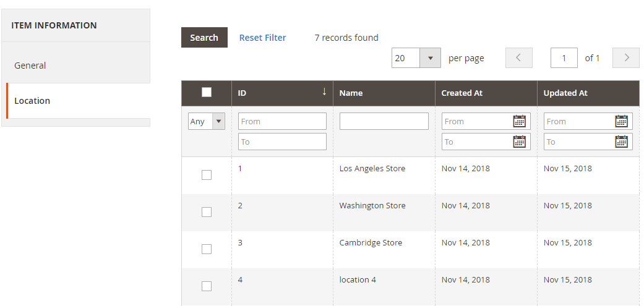Screen dimensions: 644x306
Task: Open calendar for Updated At From date
Action: click(621, 121)
